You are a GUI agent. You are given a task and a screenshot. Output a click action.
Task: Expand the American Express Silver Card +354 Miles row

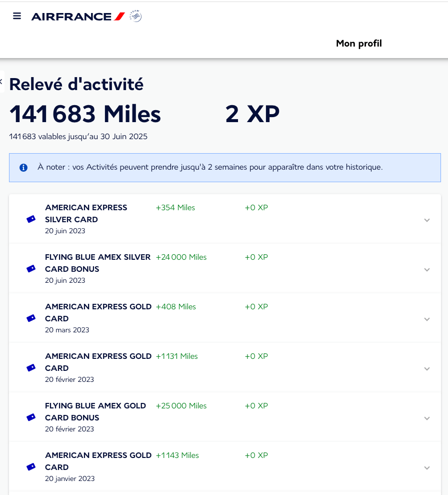(x=427, y=220)
